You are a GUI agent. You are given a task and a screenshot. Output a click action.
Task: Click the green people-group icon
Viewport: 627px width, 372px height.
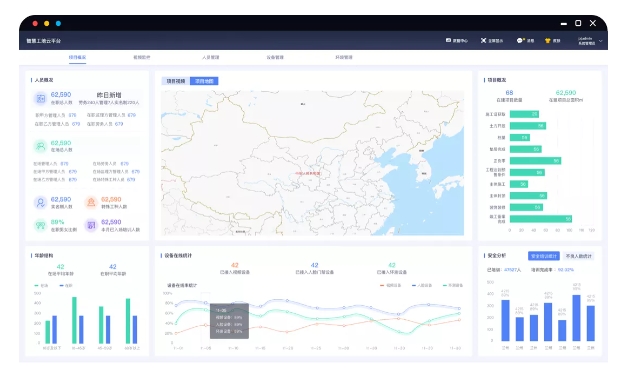40,146
